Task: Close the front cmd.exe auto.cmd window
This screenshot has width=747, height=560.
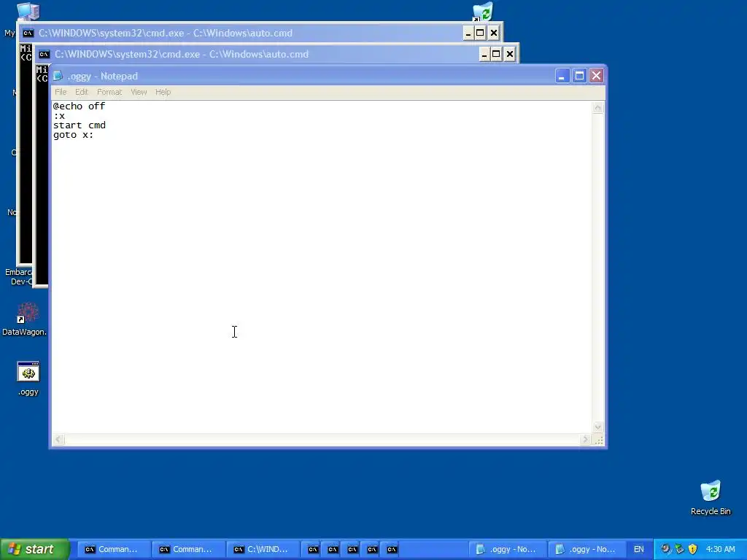Action: 510,54
